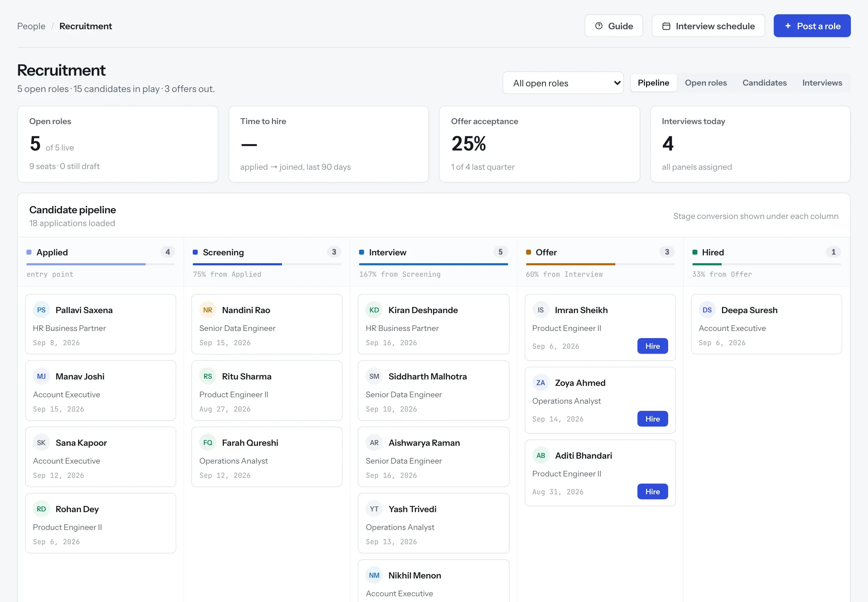The image size is (868, 602).
Task: Click the help icon in Guide button
Action: (x=599, y=26)
